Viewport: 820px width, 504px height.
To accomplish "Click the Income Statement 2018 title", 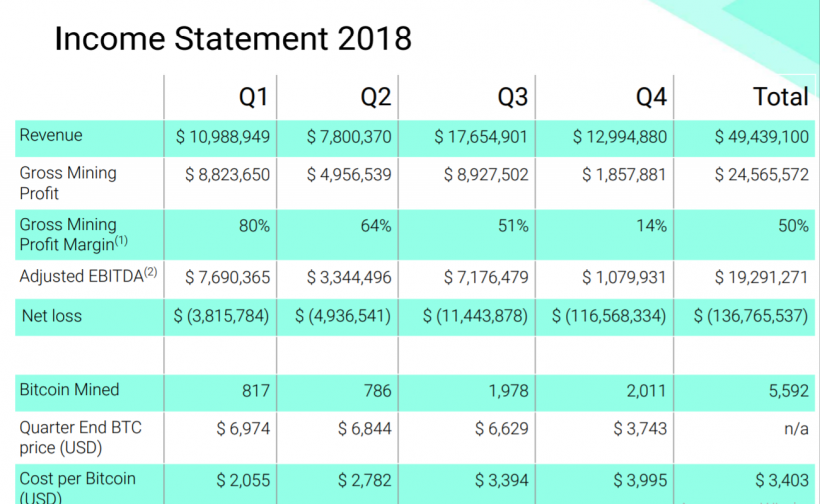I will click(233, 38).
